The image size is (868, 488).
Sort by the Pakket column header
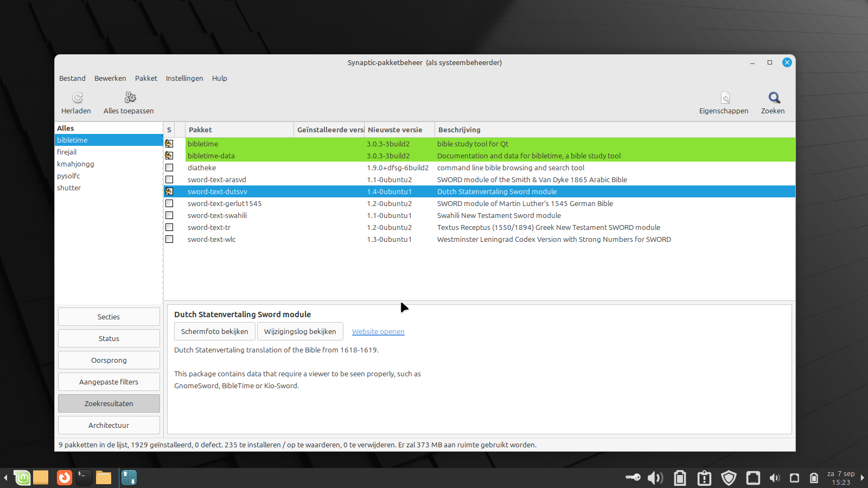239,130
